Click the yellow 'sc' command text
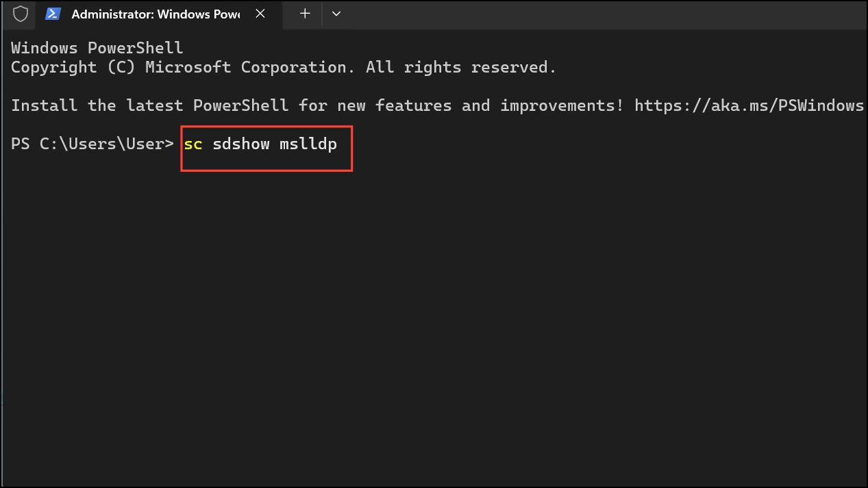Viewport: 868px width, 488px height. click(x=193, y=144)
